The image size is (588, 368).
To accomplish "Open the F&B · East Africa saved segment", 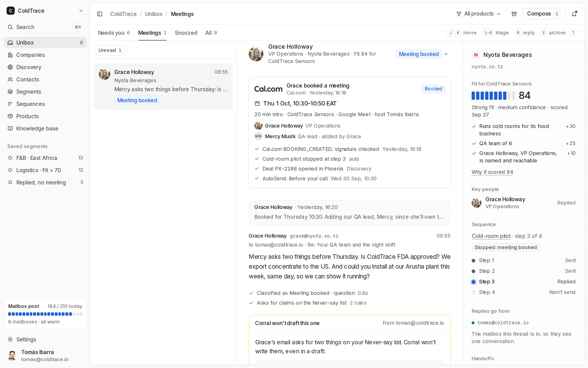I will point(45,158).
